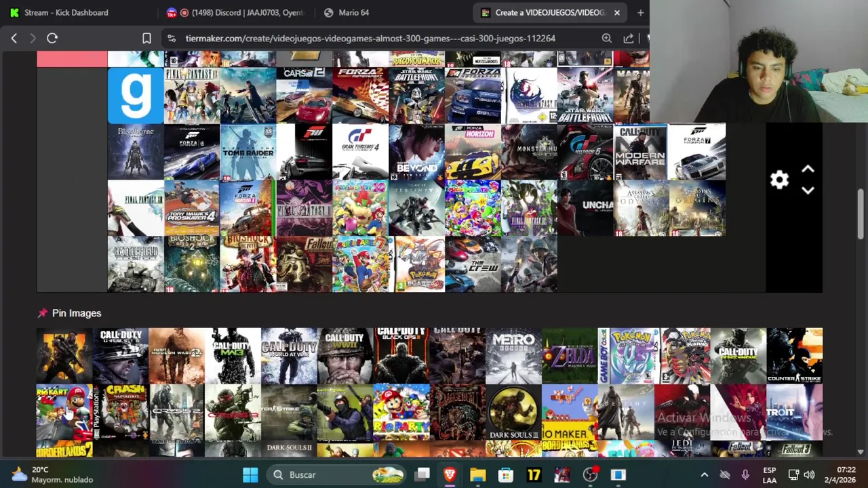868x488 pixels.
Task: Pick the Fallout 3 cover
Action: coord(795,448)
